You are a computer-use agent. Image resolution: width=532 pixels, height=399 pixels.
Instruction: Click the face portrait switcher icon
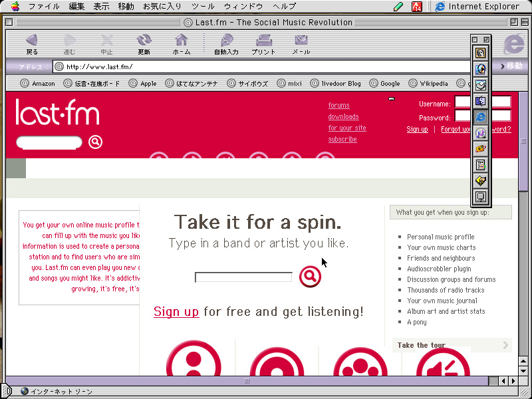point(480,53)
